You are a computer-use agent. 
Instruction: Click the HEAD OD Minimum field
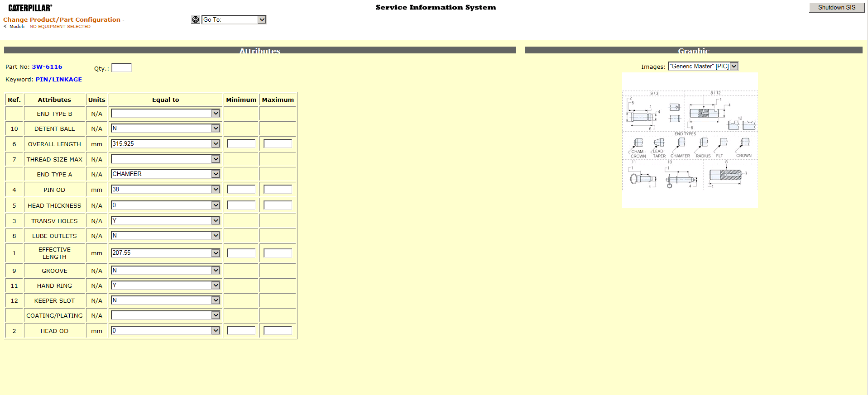241,331
